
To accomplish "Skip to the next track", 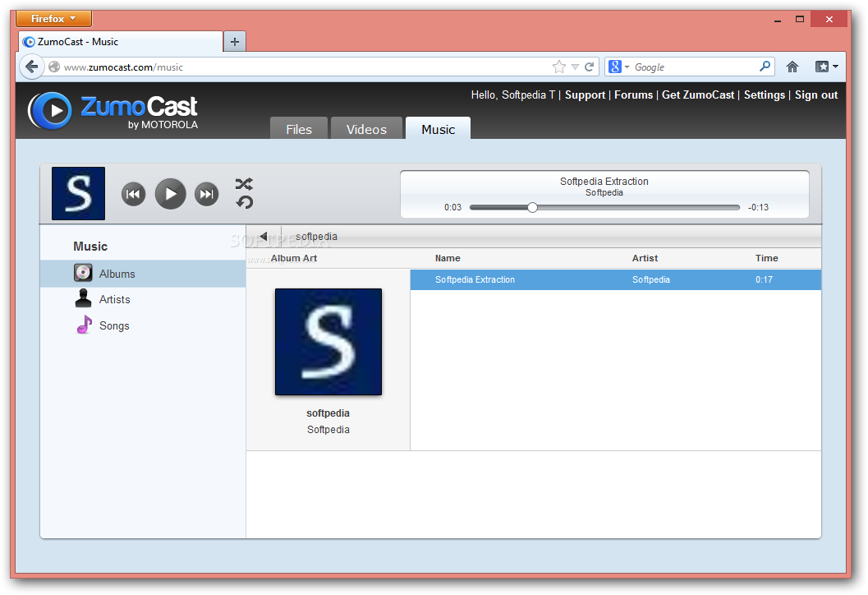I will coord(206,194).
